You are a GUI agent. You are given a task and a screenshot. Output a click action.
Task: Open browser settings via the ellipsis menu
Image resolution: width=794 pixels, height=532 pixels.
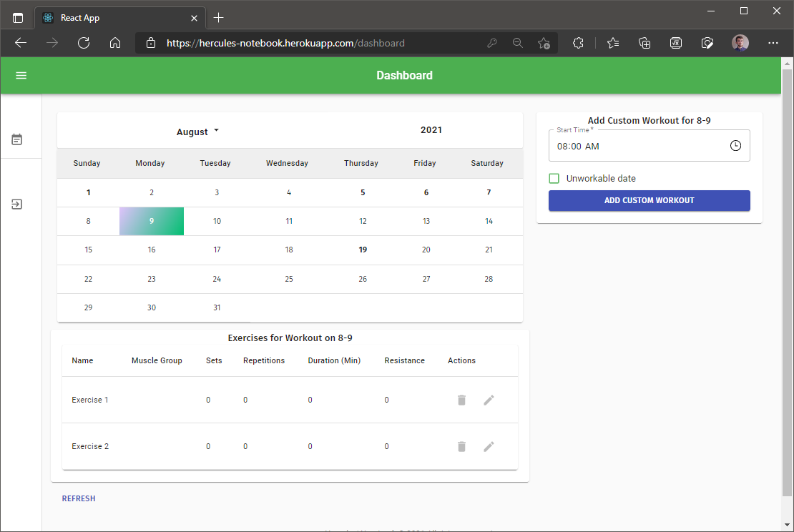(773, 43)
